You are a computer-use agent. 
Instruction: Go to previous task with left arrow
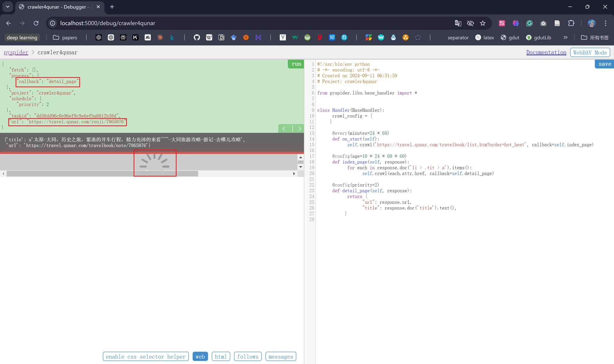pyautogui.click(x=284, y=128)
